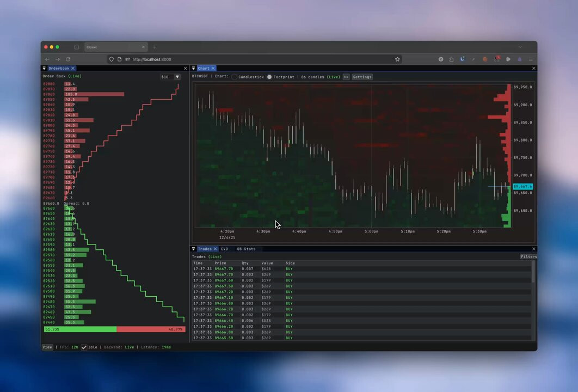The image size is (578, 392).
Task: Close the Trades tab with its X
Action: click(x=216, y=249)
